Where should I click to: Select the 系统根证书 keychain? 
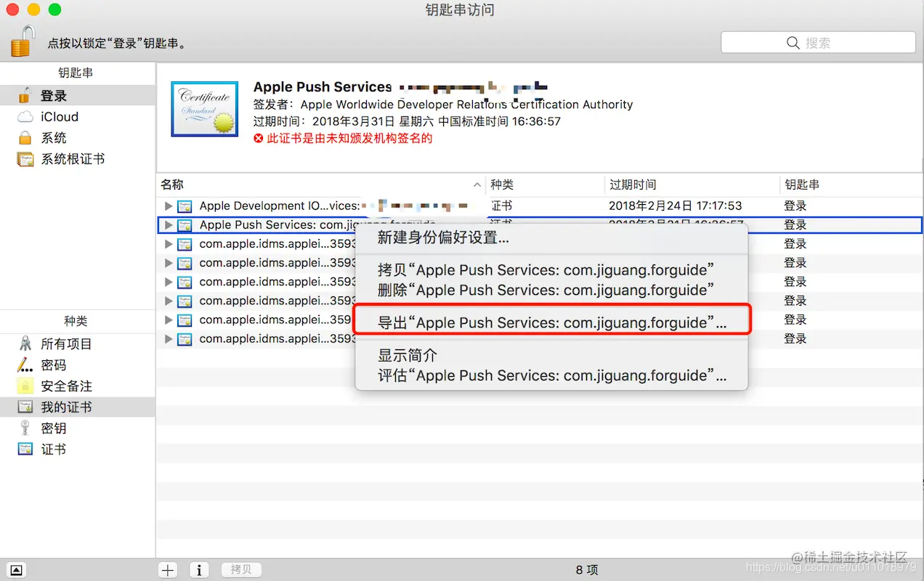pos(78,158)
